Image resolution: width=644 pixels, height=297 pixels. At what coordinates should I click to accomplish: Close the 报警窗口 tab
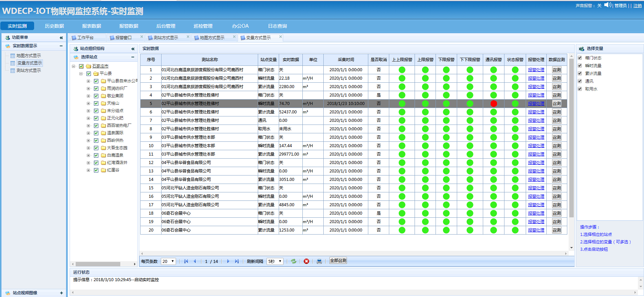(142, 37)
